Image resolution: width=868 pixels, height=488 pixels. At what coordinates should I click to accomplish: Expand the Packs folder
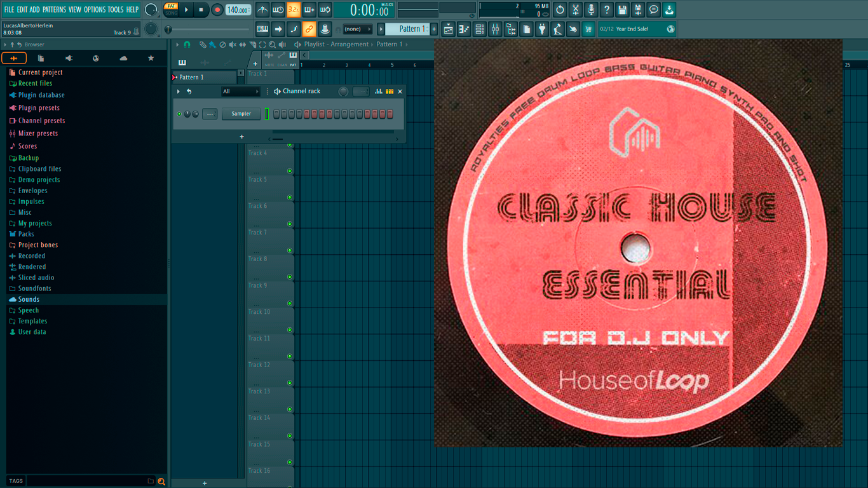point(26,234)
